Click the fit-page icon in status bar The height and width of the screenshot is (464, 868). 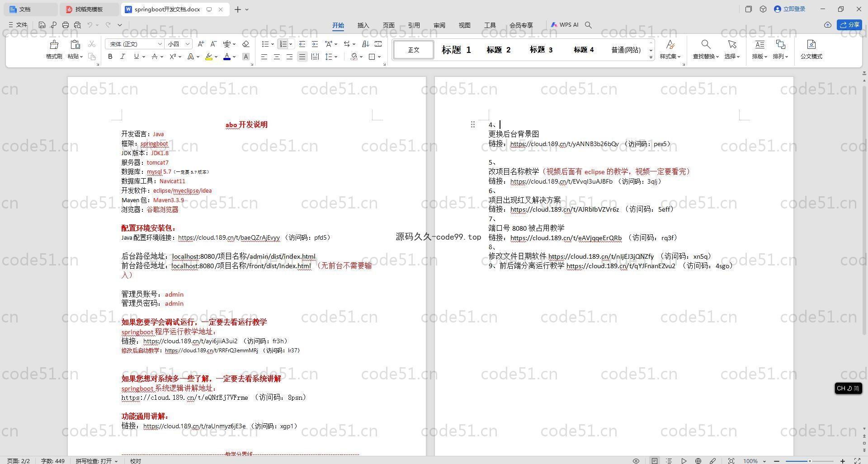[x=731, y=461]
